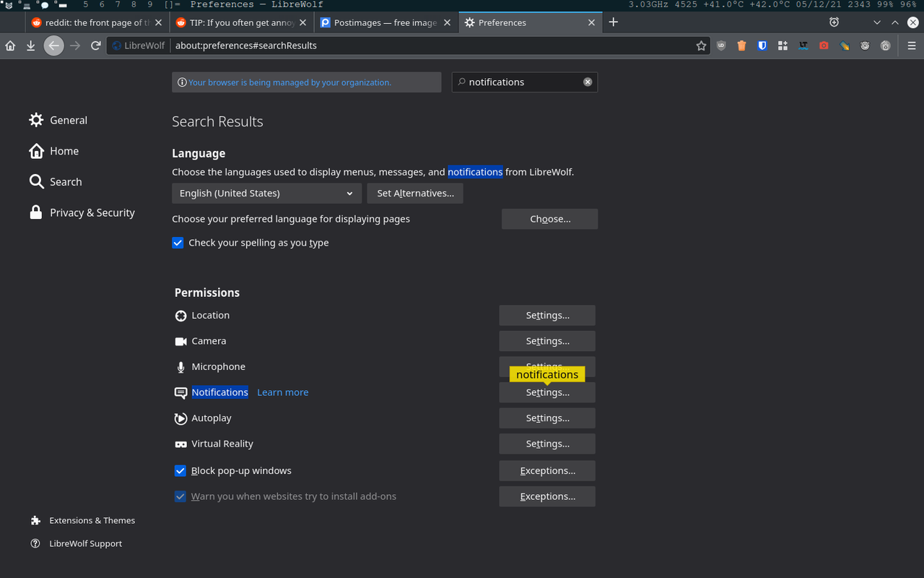Open the English (United States) language dropdown

[x=266, y=193]
